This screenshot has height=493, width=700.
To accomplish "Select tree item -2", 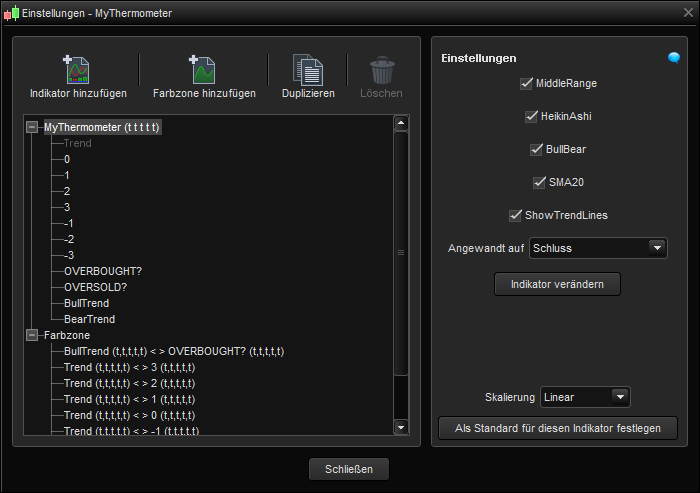I will [x=69, y=239].
